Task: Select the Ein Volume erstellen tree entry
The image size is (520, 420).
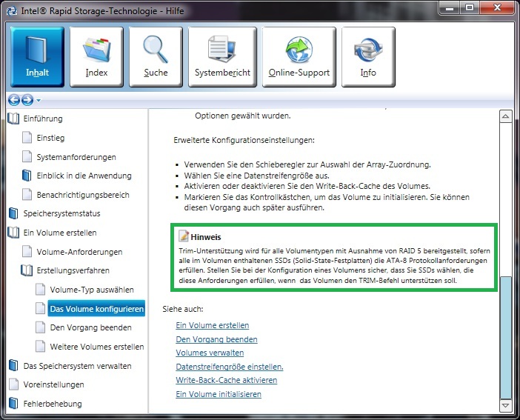Action: click(x=60, y=233)
